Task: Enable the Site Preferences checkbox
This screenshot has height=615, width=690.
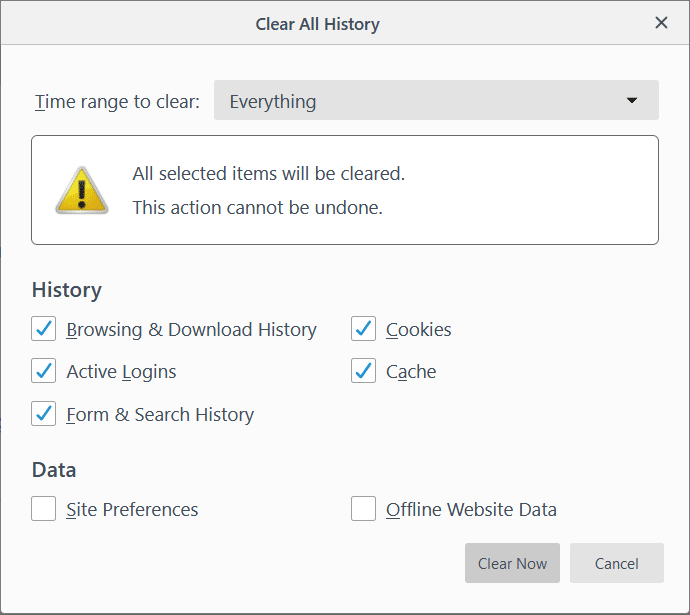Action: [x=44, y=509]
